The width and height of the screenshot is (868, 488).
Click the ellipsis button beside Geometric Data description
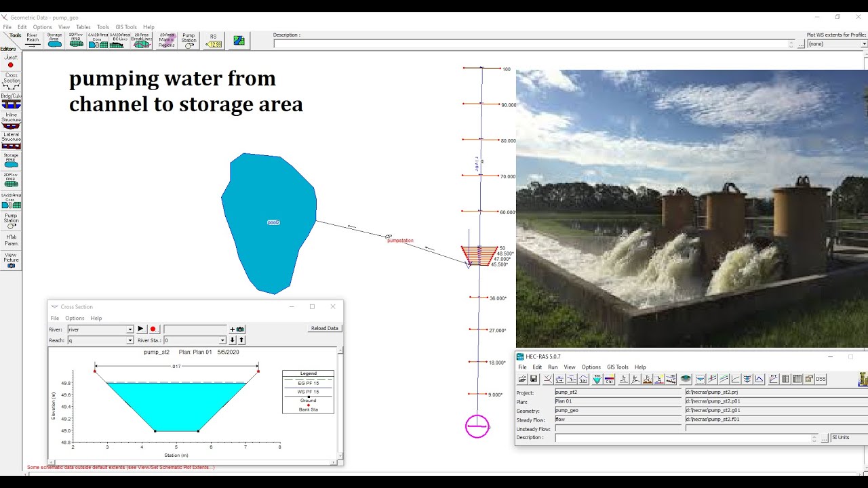click(x=802, y=44)
